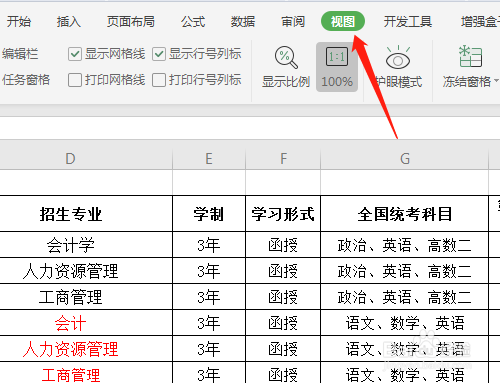Image resolution: width=500 pixels, height=383 pixels.
Task: Select column E header
Action: coord(209,159)
